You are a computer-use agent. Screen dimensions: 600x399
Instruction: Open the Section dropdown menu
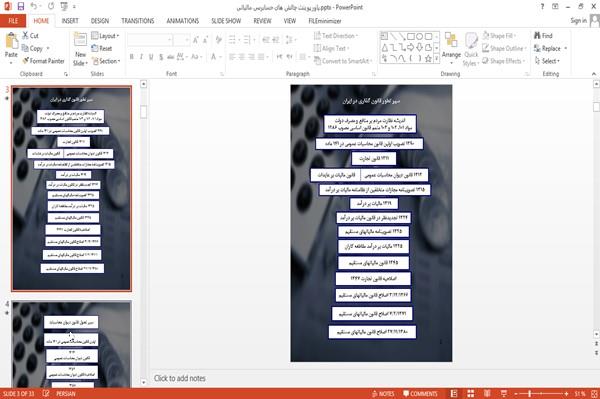coord(106,61)
